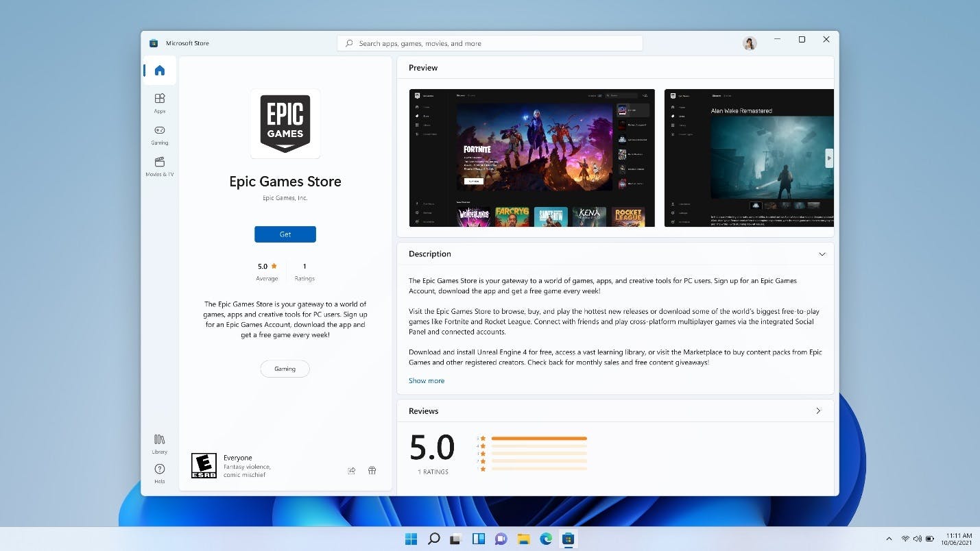The image size is (980, 551).
Task: Open your Library from the sidebar
Action: click(x=159, y=442)
